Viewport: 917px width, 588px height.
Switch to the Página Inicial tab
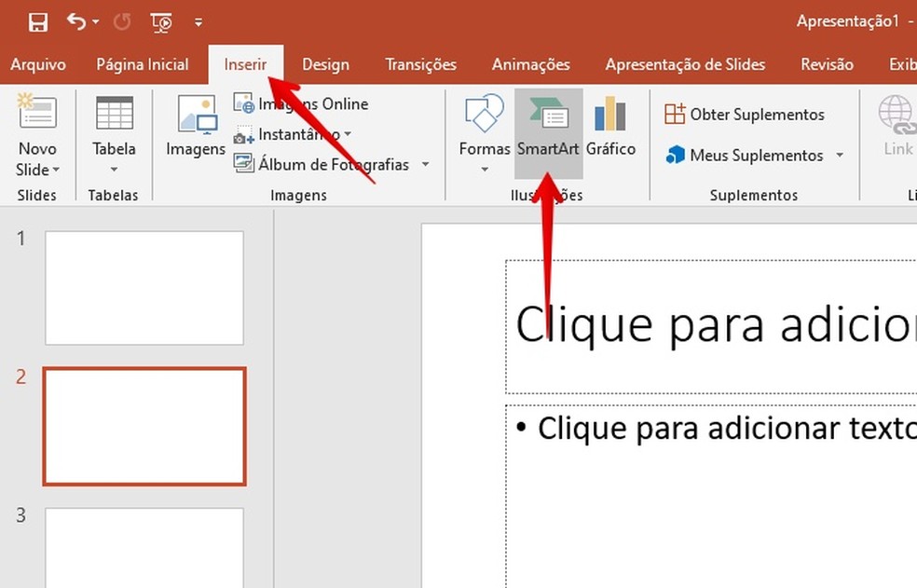[142, 64]
